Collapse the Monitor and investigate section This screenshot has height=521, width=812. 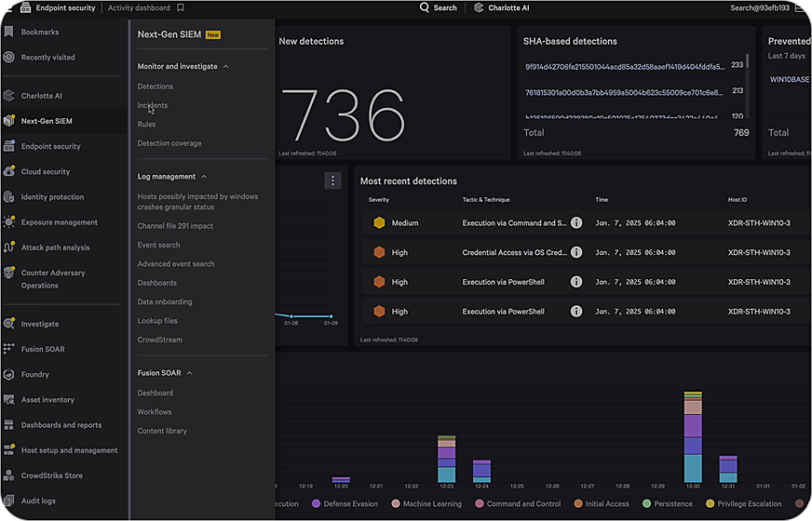tap(226, 67)
